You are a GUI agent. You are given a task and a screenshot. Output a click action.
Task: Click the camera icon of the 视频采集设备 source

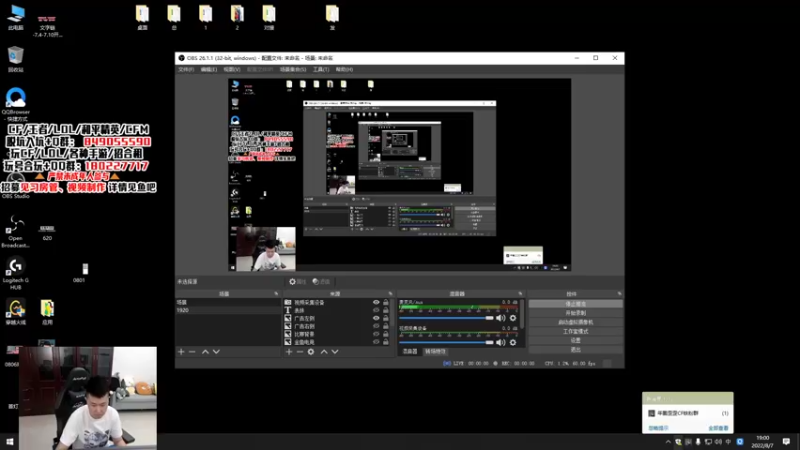tap(288, 303)
